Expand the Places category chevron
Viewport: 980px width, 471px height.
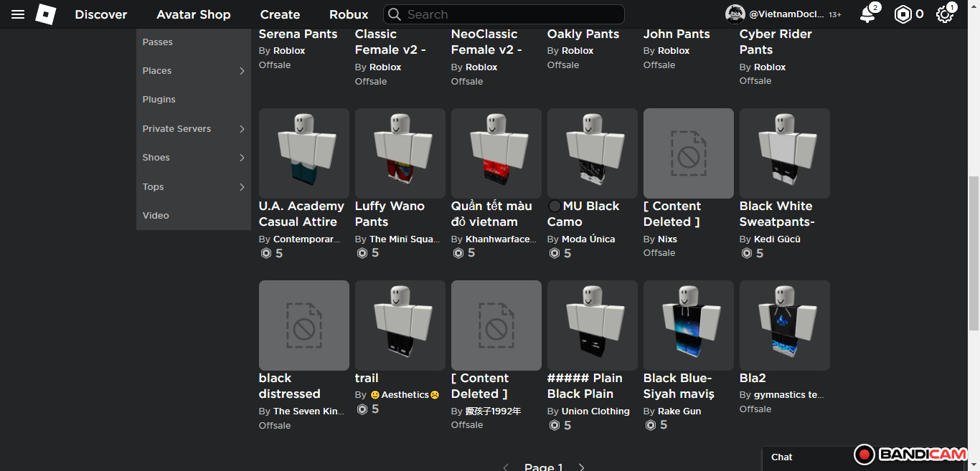pyautogui.click(x=242, y=71)
